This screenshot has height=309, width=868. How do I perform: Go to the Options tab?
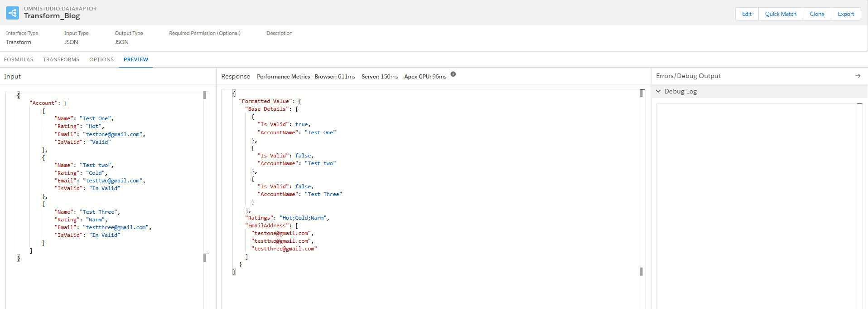101,59
